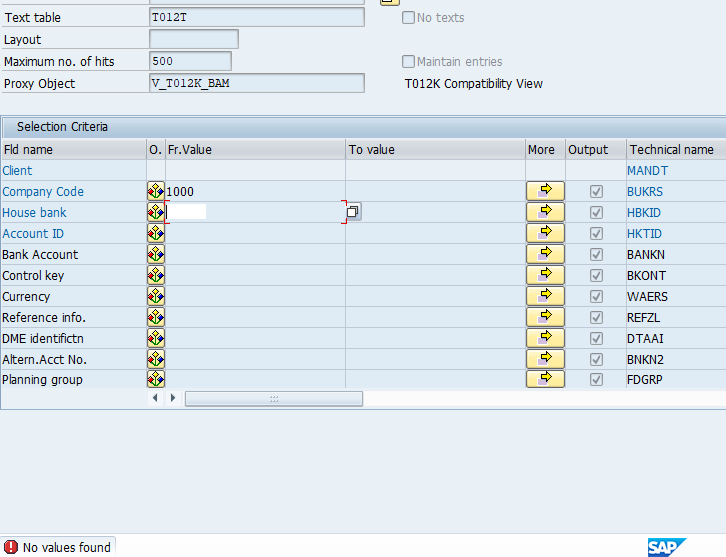The width and height of the screenshot is (726, 557).
Task: Open multiple selection arrow for DME identifictn
Action: pyautogui.click(x=545, y=338)
